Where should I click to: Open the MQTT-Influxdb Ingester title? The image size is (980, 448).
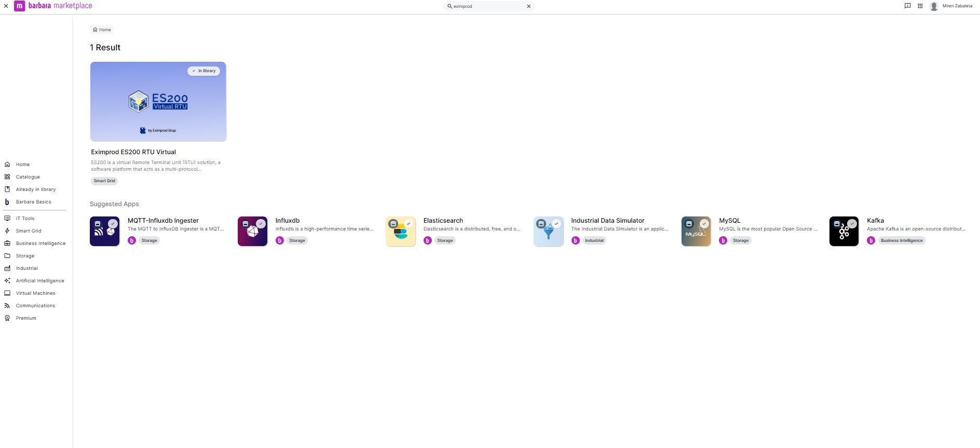click(x=163, y=221)
